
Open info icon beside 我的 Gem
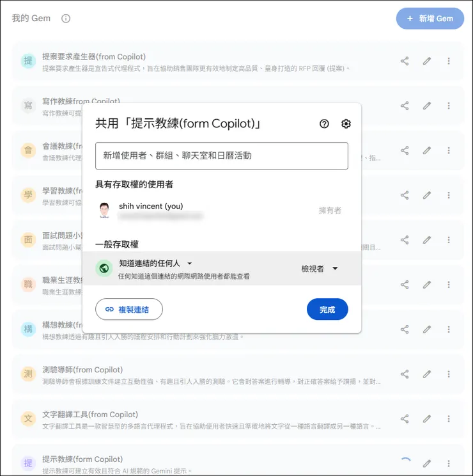point(66,19)
